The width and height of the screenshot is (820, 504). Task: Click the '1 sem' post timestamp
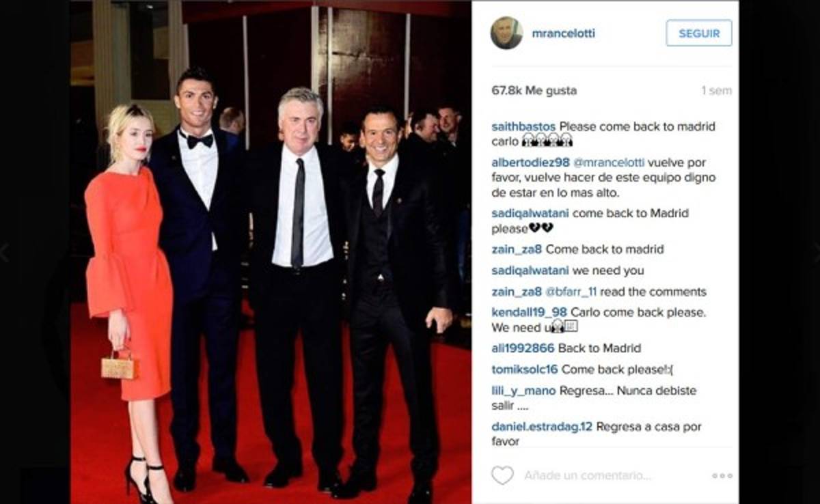tap(716, 90)
